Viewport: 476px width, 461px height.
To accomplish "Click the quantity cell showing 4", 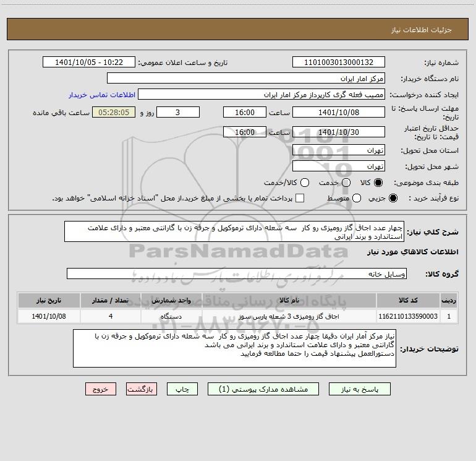I will coord(111,316).
